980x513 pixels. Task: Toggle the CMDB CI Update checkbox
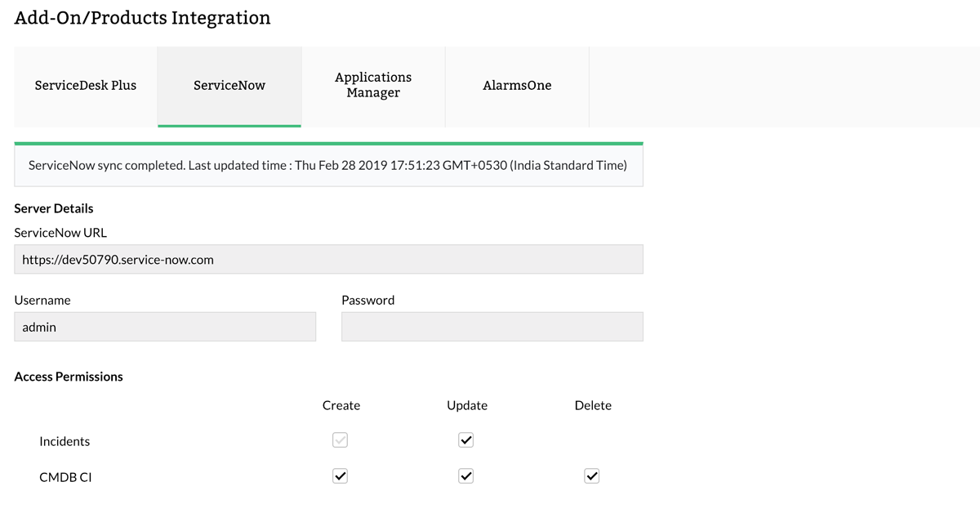[x=465, y=476]
